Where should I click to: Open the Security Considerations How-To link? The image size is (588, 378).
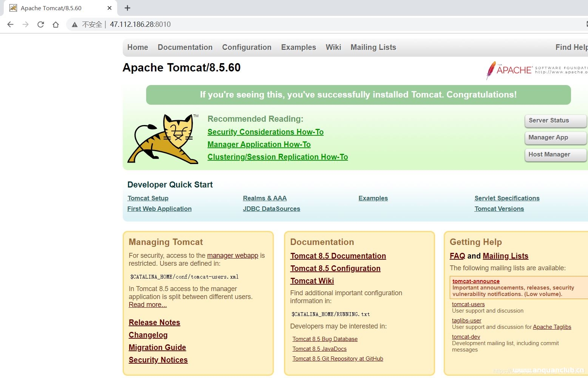tap(265, 132)
